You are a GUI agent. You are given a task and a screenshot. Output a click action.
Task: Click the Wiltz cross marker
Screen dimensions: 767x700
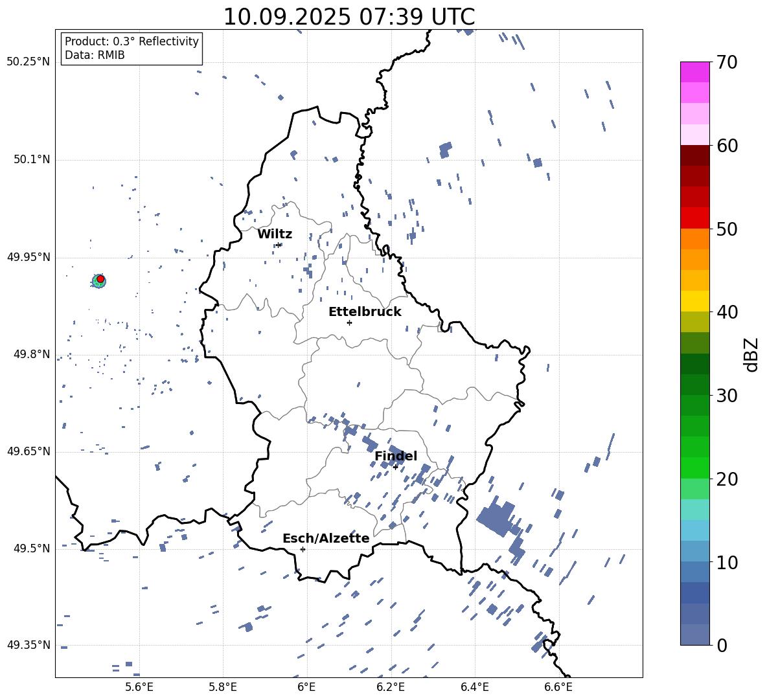(278, 245)
